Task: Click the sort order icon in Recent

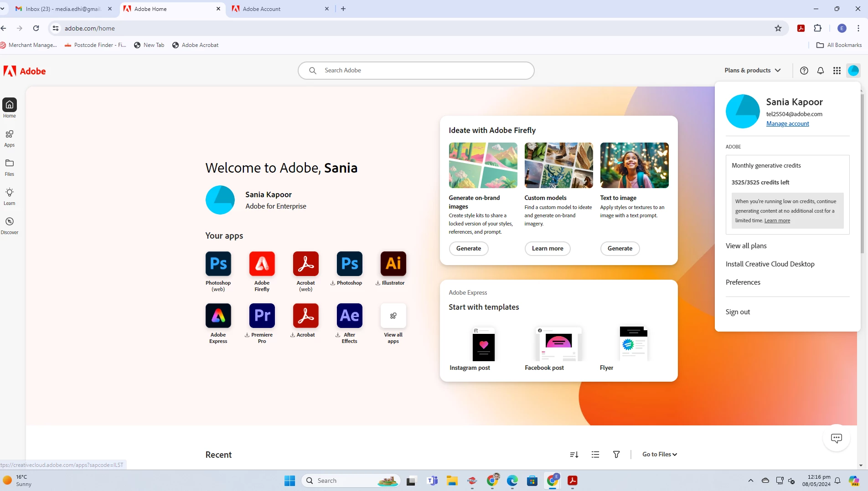Action: pos(574,455)
